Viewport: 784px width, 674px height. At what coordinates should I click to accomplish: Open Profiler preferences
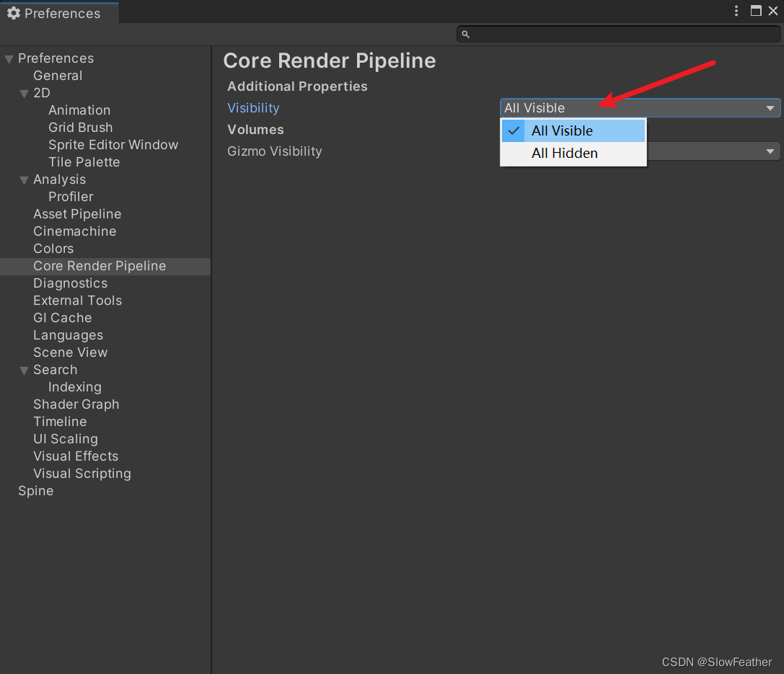(71, 197)
